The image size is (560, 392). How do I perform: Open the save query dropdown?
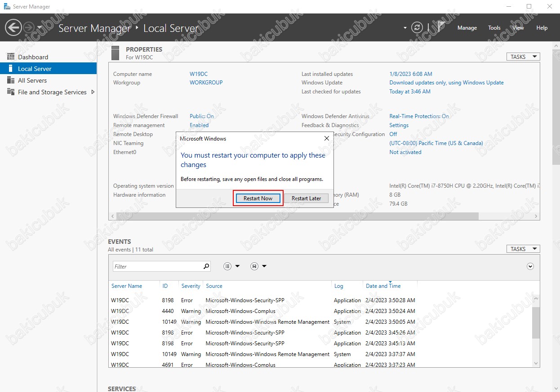tap(258, 266)
